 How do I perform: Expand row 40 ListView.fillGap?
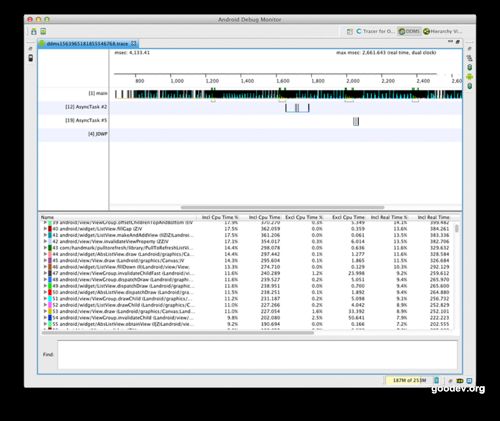click(45, 229)
